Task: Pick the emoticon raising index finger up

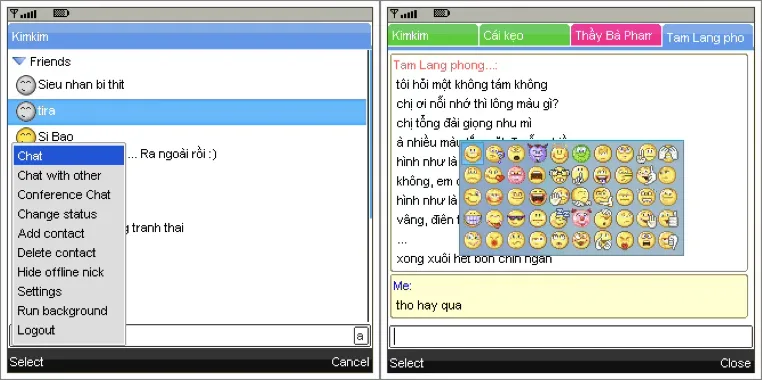Action: [x=647, y=154]
